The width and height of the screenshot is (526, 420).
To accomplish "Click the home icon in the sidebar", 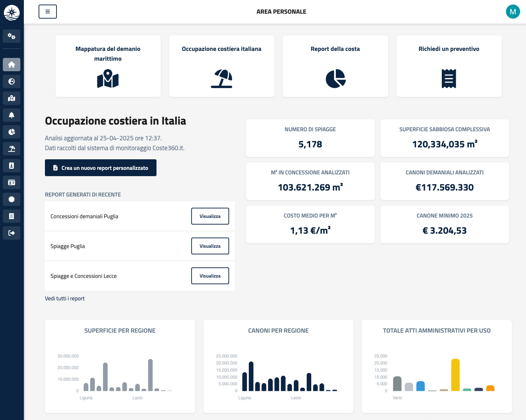I will pyautogui.click(x=12, y=65).
